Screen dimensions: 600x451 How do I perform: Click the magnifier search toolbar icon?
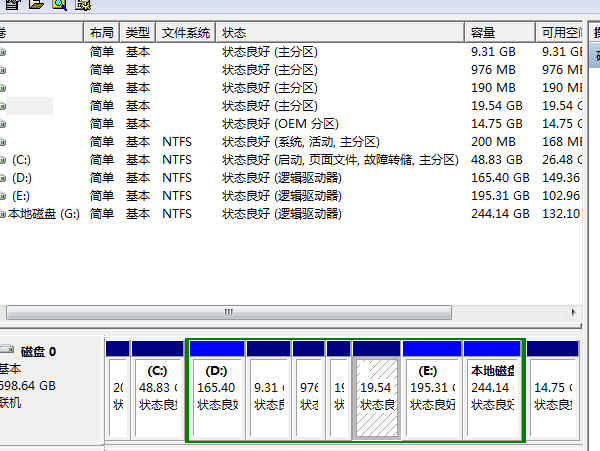tap(60, 5)
